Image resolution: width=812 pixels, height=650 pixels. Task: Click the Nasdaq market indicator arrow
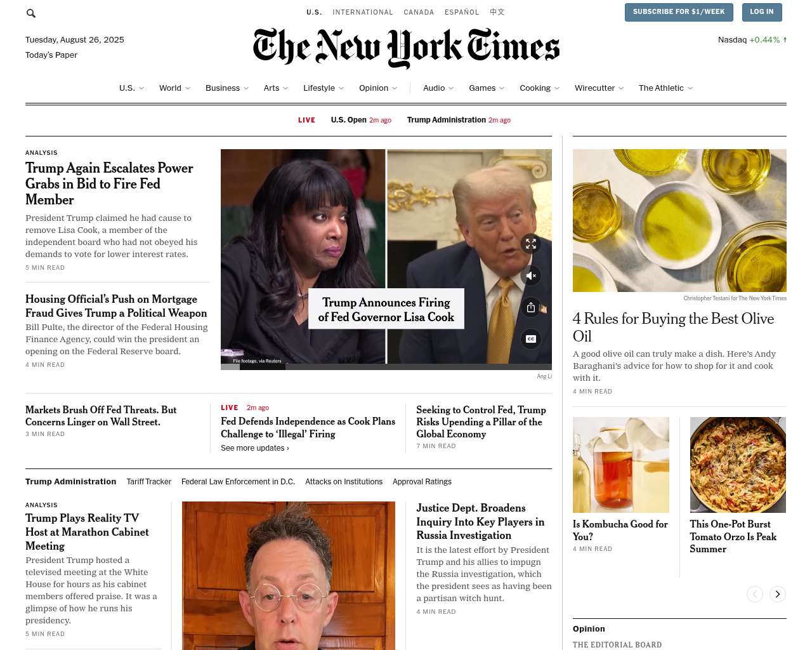coord(785,39)
